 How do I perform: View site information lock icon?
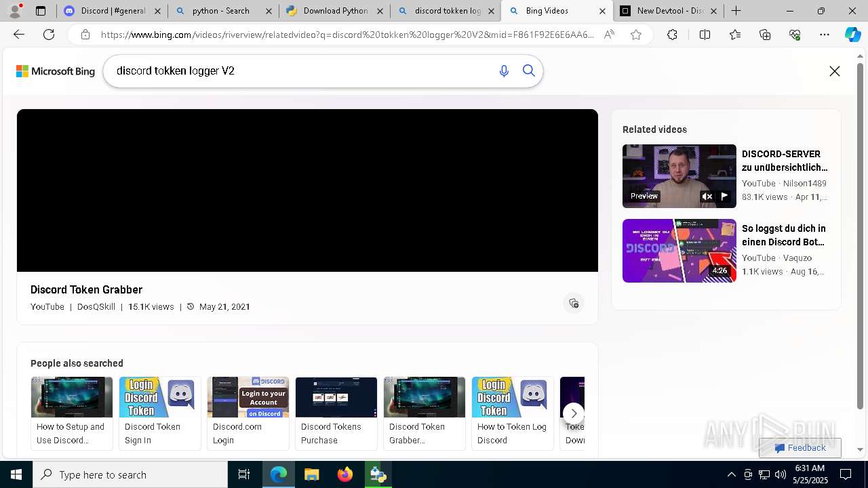[85, 35]
